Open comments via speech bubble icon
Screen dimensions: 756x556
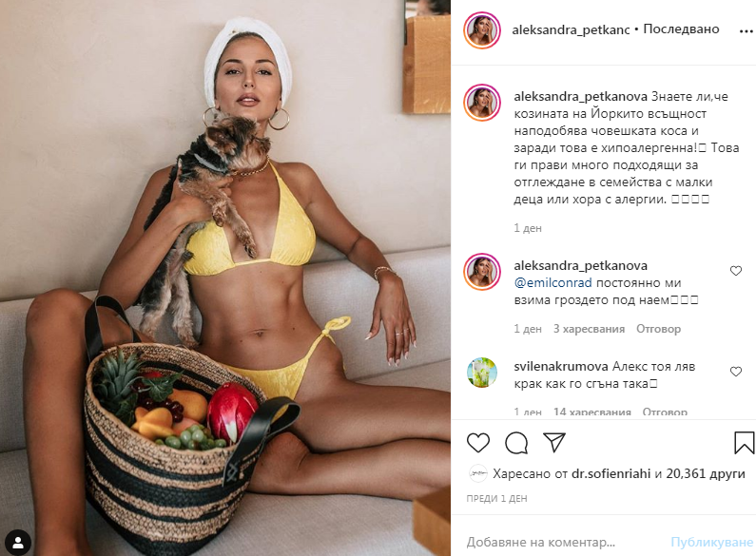tap(516, 443)
